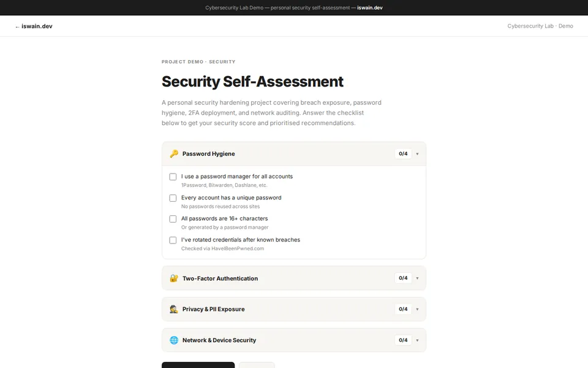The width and height of the screenshot is (588, 368).
Task: Click the key icon beside Password Hygiene
Action: 173,153
